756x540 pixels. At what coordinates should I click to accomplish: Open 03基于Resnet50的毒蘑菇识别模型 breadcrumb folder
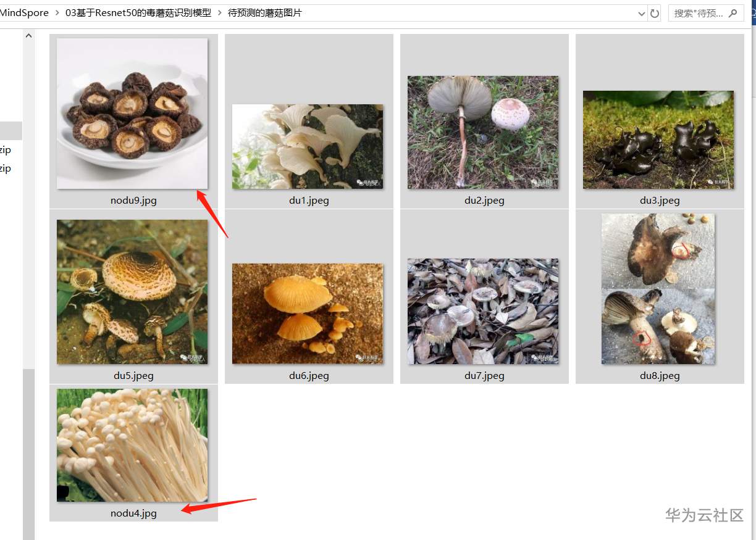[138, 12]
